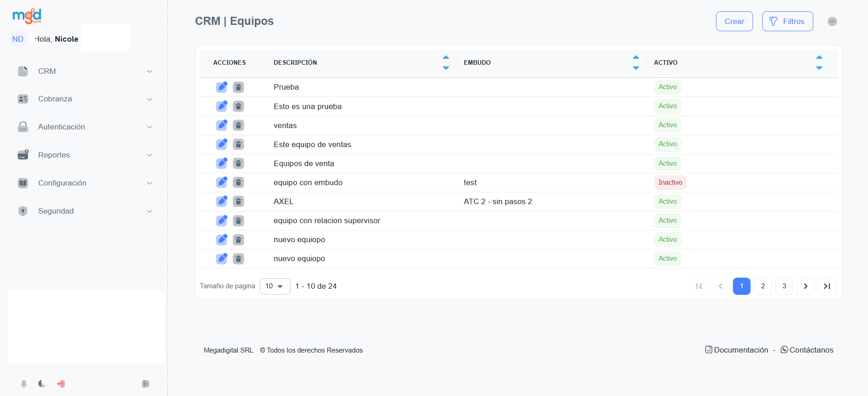Screen dimensions: 868x396
Task: Toggle dark mode moon icon
Action: 42,384
